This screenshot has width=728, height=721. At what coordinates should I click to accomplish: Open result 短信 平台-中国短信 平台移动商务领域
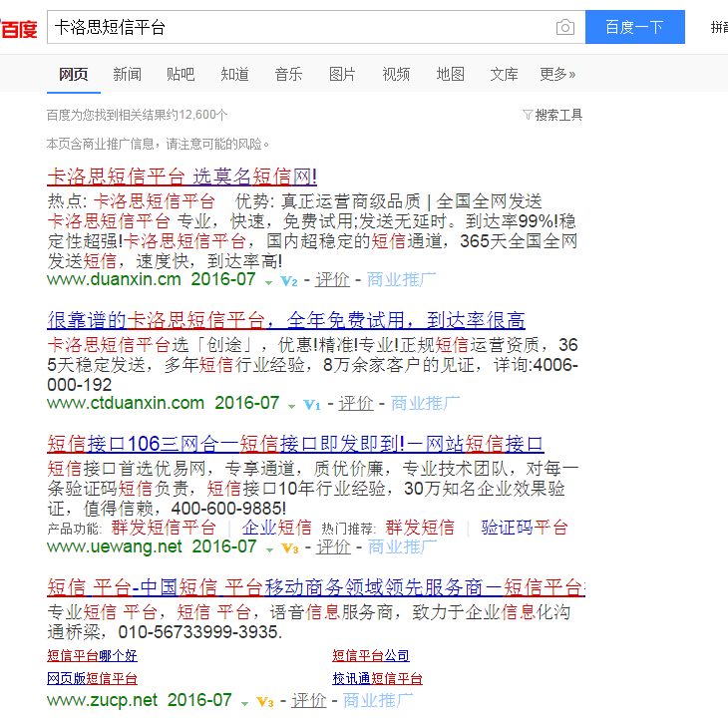316,587
